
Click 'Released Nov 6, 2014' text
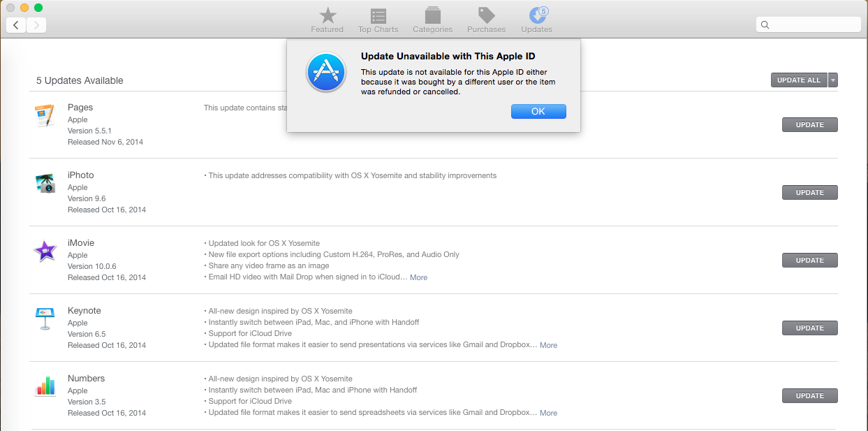(x=105, y=142)
